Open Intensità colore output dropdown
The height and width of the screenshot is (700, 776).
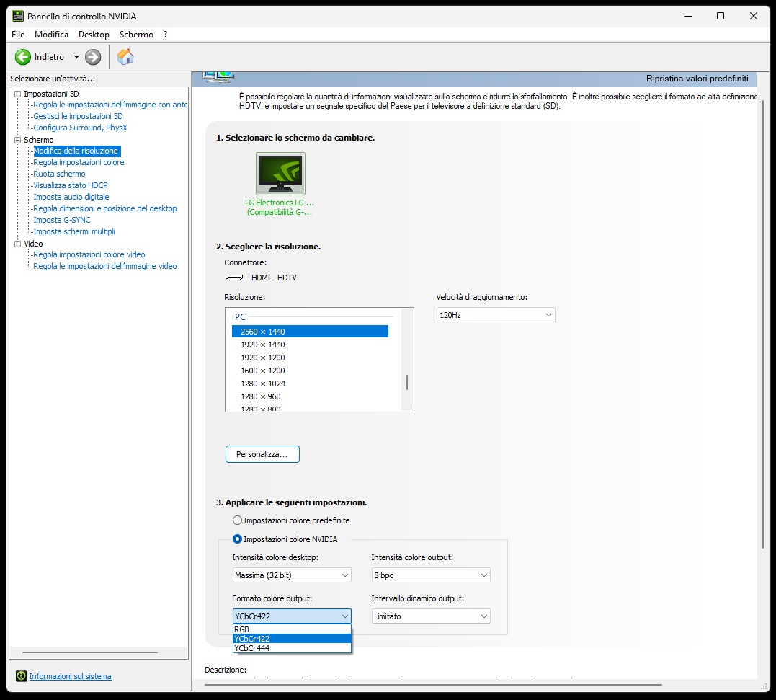coord(431,575)
